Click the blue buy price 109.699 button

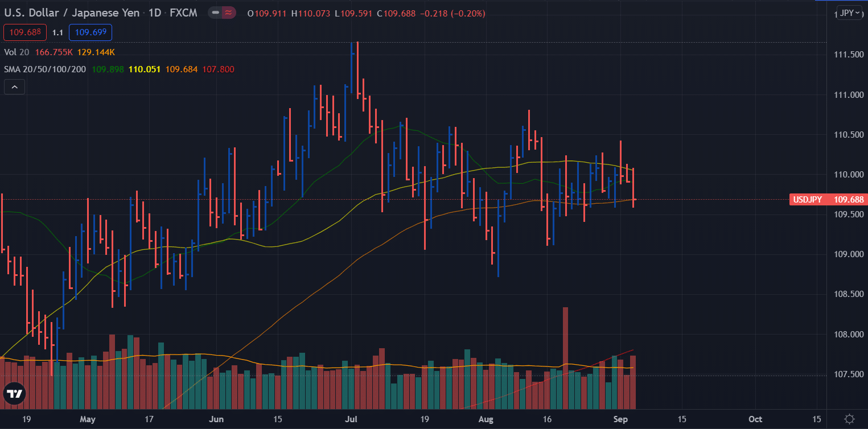[90, 32]
